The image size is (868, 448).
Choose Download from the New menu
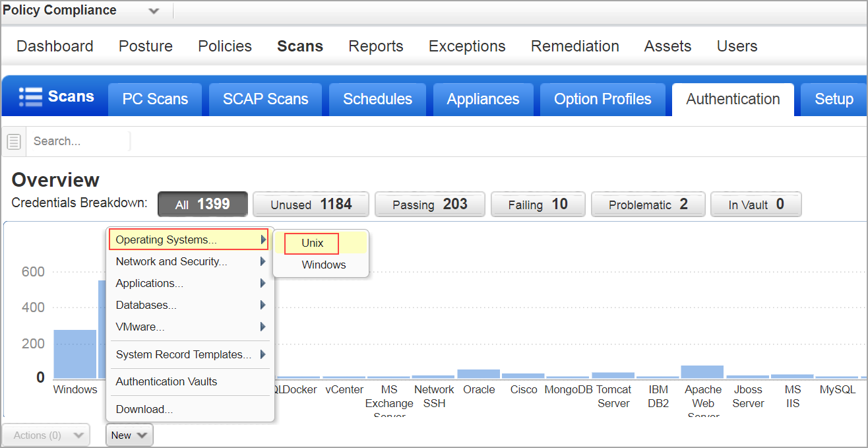[x=190, y=409]
